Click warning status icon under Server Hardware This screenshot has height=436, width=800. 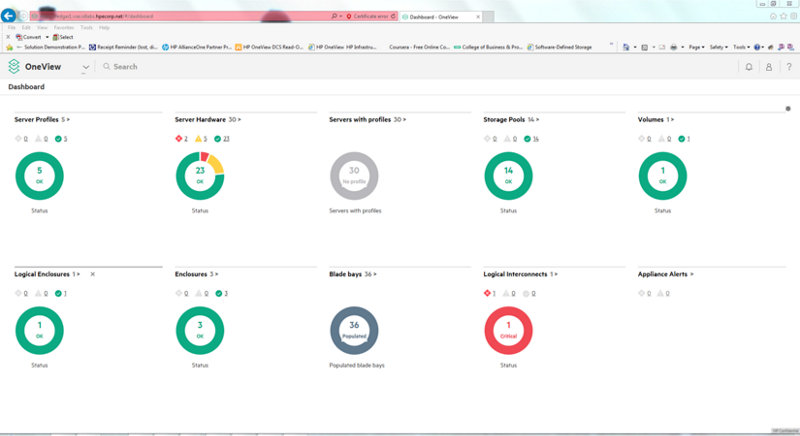pyautogui.click(x=199, y=138)
